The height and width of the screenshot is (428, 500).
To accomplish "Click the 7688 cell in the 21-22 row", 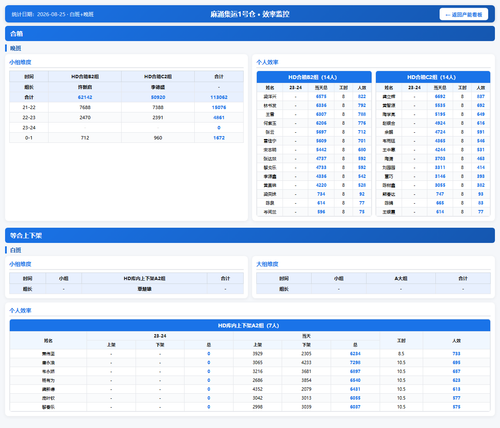I will pos(85,107).
